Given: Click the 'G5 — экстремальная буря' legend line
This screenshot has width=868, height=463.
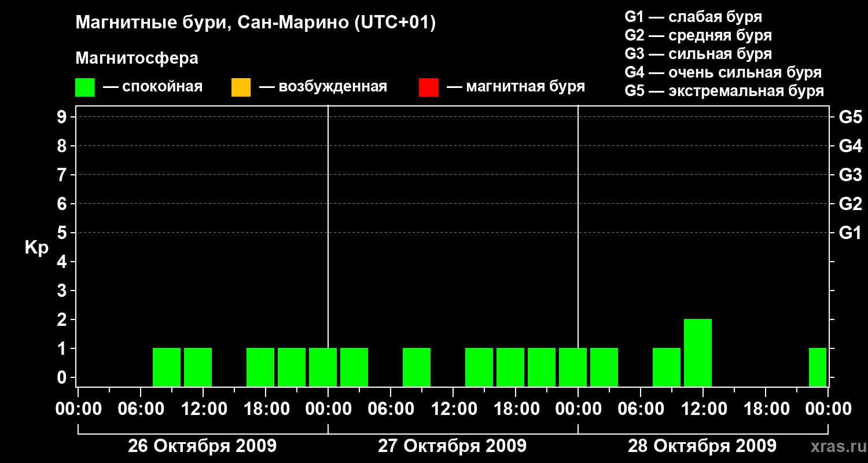Looking at the screenshot, I should click(724, 91).
